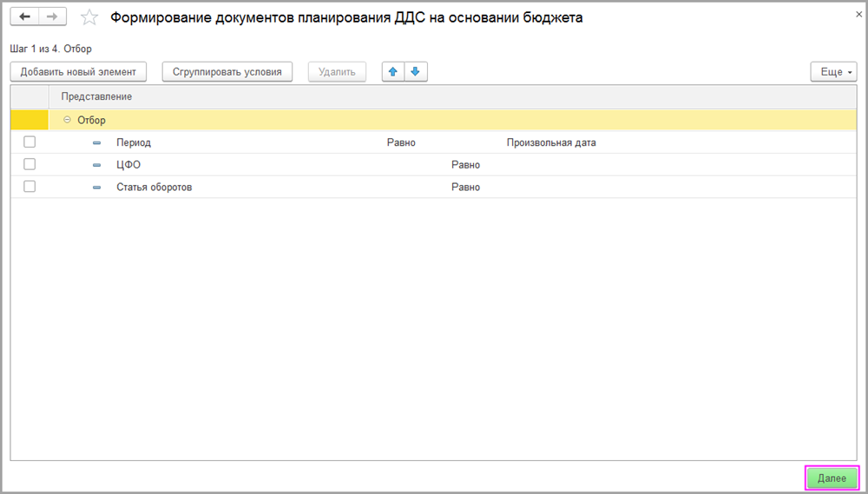Enable the ЦФО filter checkbox

[x=30, y=164]
